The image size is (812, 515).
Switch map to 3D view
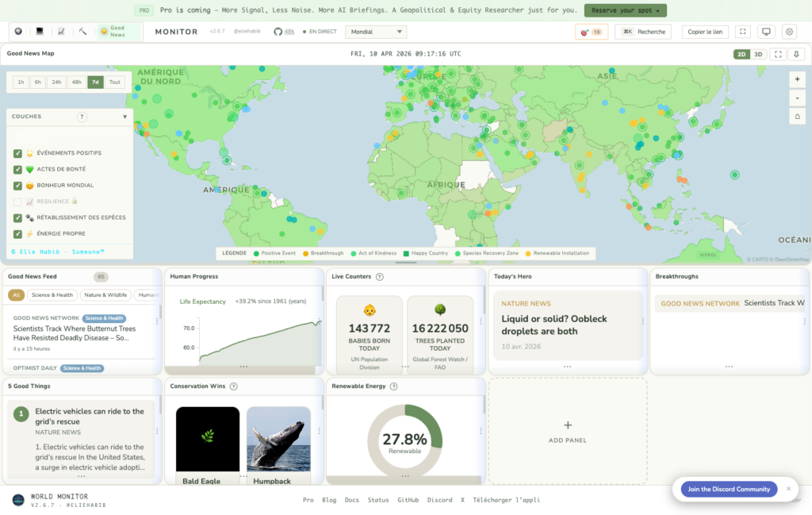coord(758,54)
